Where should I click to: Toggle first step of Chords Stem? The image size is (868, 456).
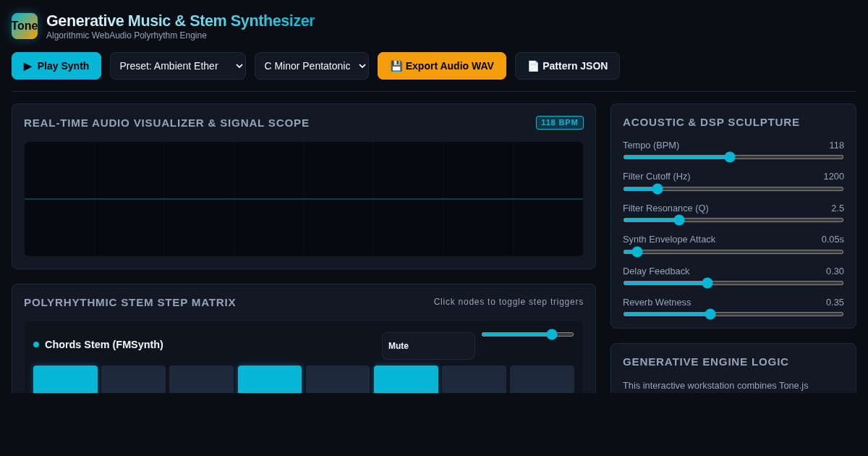65,379
